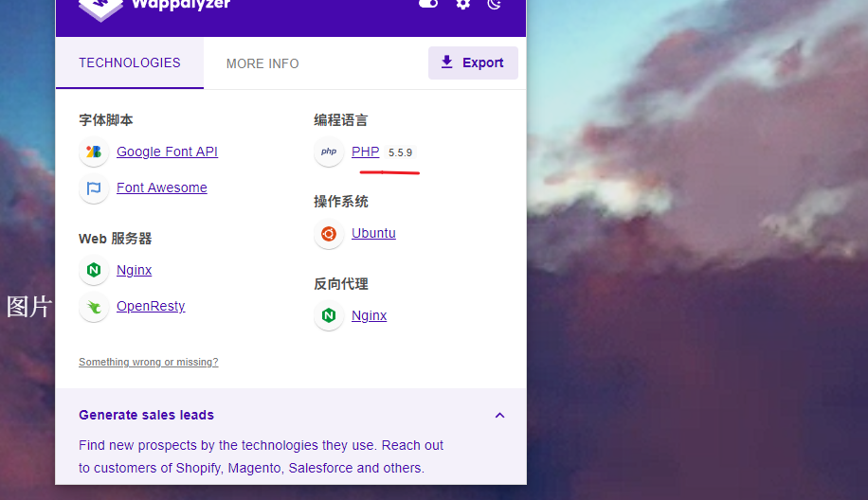Viewport: 868px width, 500px height.
Task: Open the OpenResty link
Action: coord(151,306)
